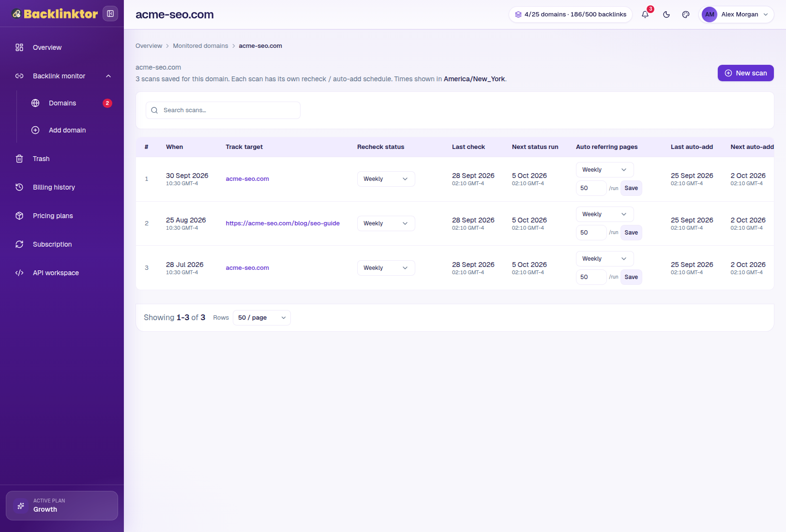The image size is (786, 532).
Task: Toggle dark mode moon icon
Action: [x=666, y=15]
